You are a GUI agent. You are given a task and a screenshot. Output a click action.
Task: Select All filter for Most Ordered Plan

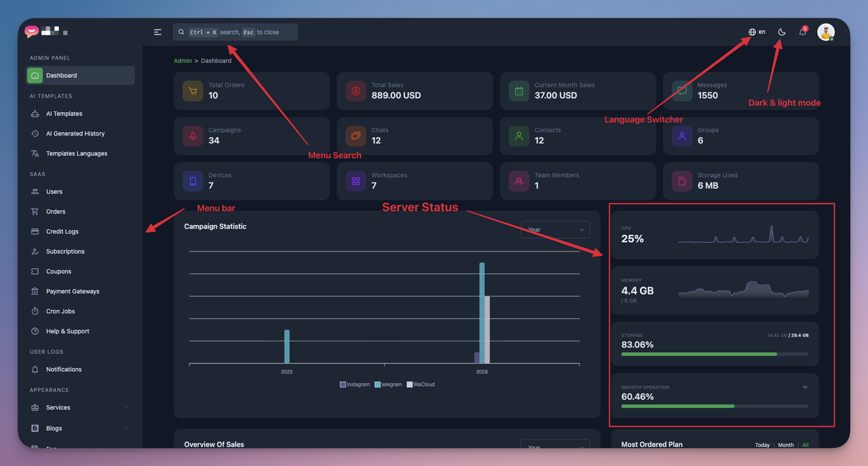point(806,445)
